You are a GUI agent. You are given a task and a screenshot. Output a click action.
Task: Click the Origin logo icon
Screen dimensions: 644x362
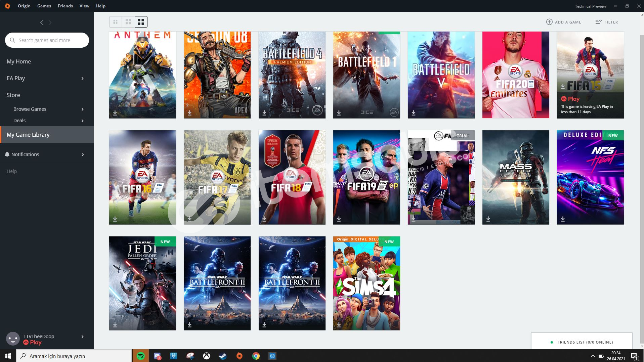pos(7,6)
